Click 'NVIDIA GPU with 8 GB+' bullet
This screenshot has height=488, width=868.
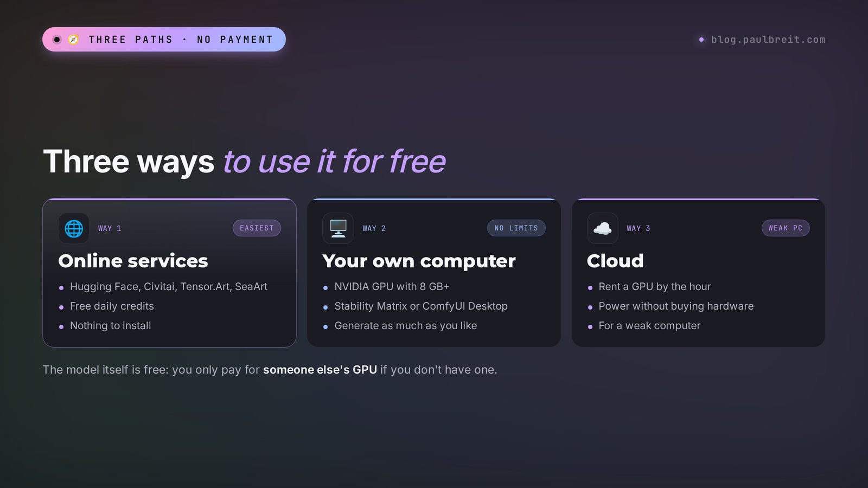tap(392, 287)
